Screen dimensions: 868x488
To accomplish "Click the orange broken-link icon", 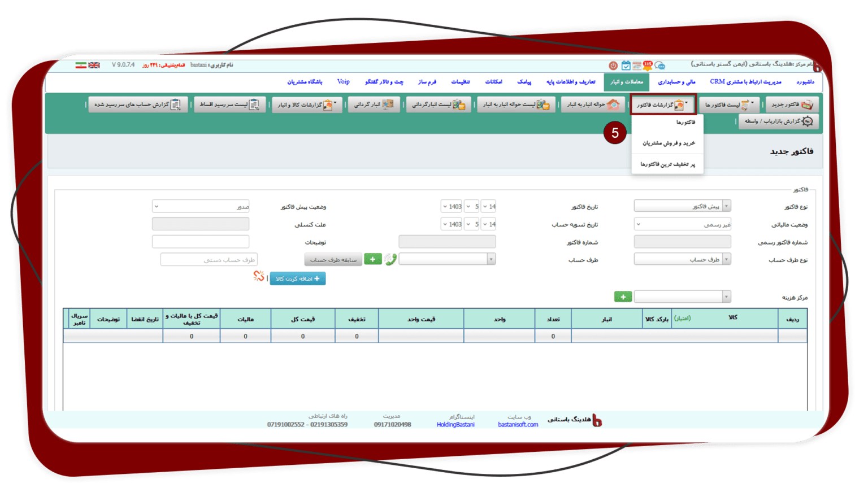I will [x=259, y=276].
